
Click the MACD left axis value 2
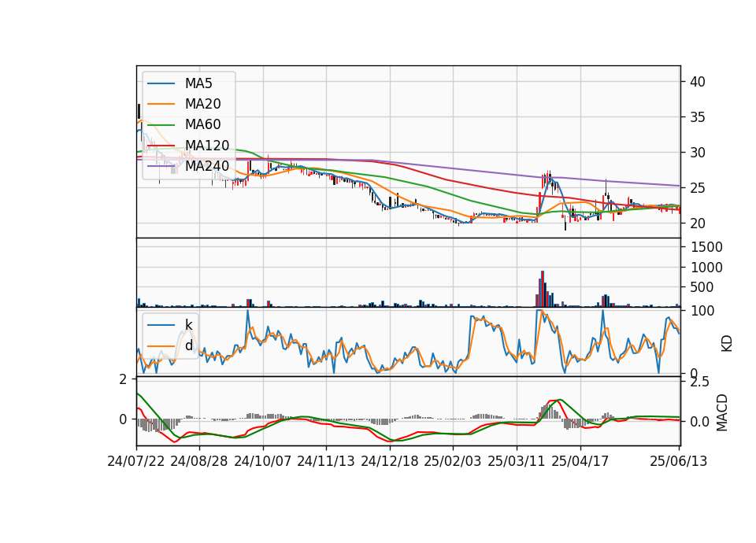point(123,379)
